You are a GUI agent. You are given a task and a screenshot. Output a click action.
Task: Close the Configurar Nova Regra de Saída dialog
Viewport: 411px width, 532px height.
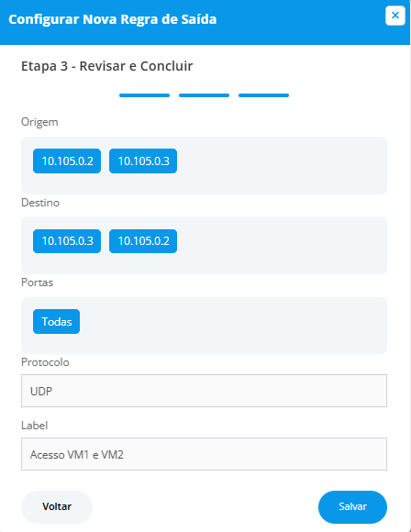click(395, 16)
